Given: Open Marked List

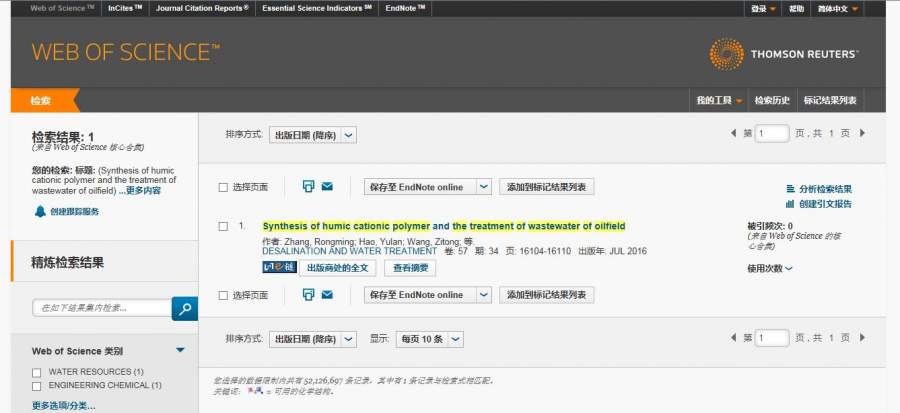Looking at the screenshot, I should click(x=830, y=100).
